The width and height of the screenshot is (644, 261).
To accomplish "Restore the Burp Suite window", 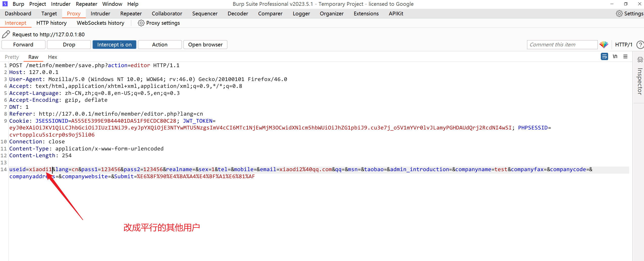I will 626,4.
